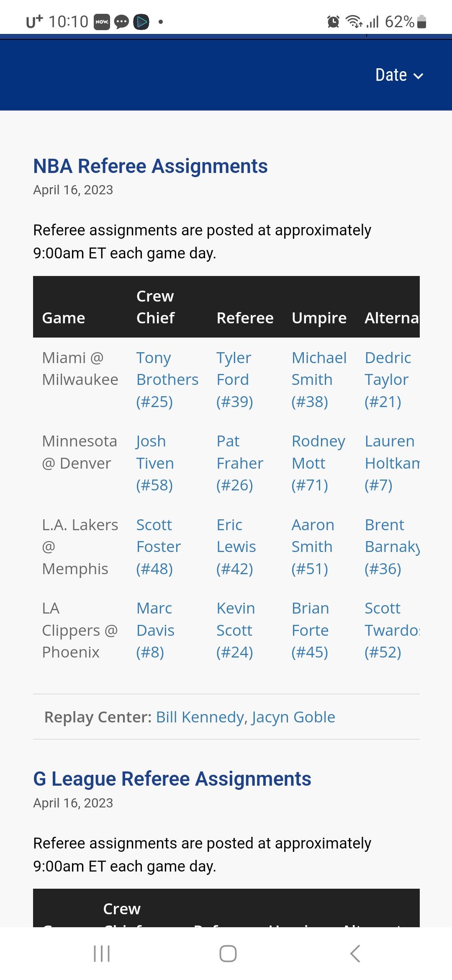The image size is (452, 980).
Task: Open Kevin Scott (#24) link
Action: point(235,630)
